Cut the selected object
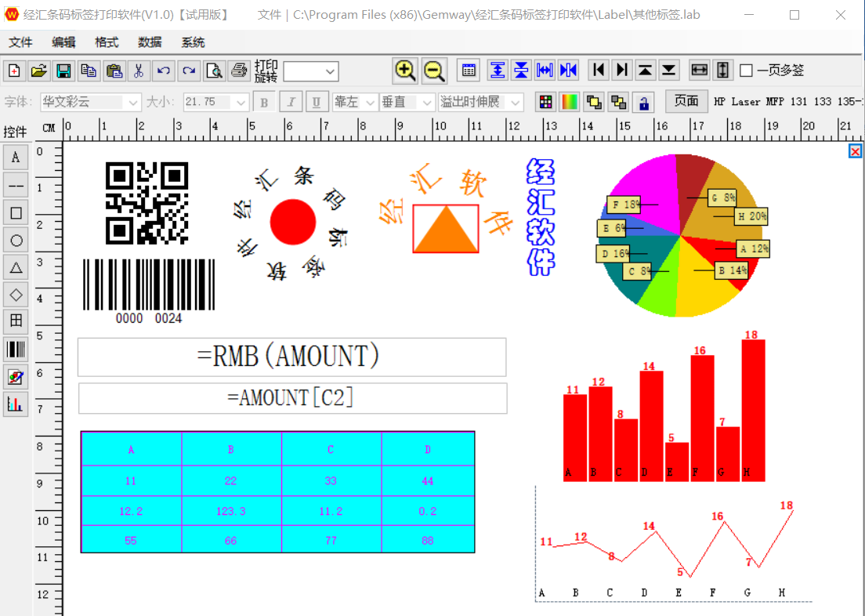This screenshot has width=865, height=616. click(139, 71)
